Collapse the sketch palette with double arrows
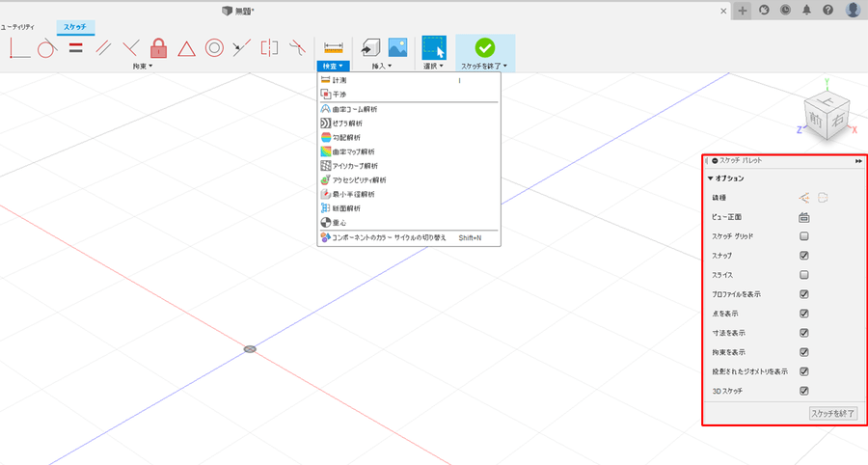The image size is (868, 465). coord(858,161)
